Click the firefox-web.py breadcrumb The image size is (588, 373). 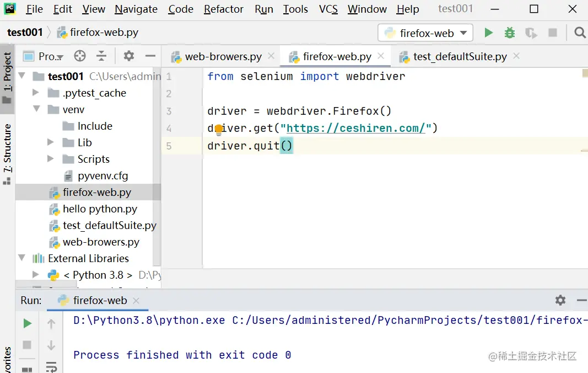[98, 33]
